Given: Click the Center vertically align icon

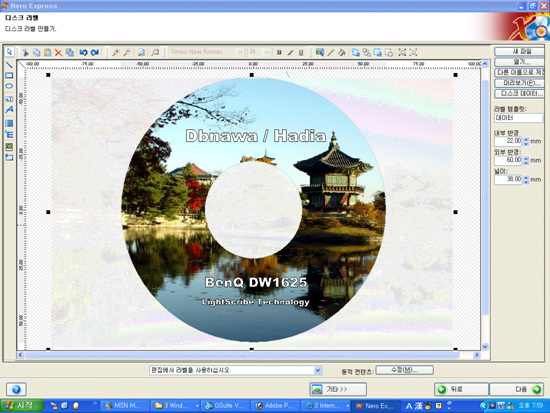Looking at the screenshot, I should (x=414, y=53).
